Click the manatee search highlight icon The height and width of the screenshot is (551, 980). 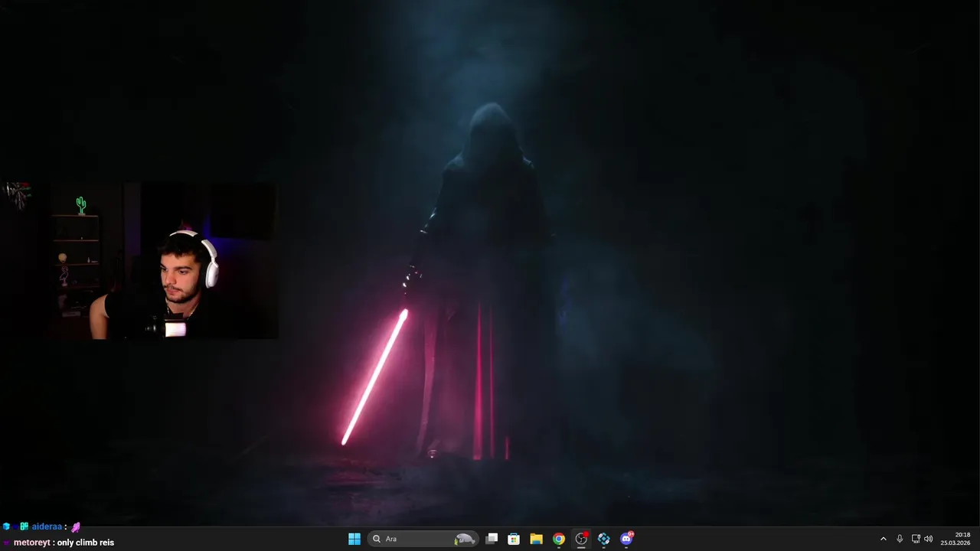pos(465,539)
